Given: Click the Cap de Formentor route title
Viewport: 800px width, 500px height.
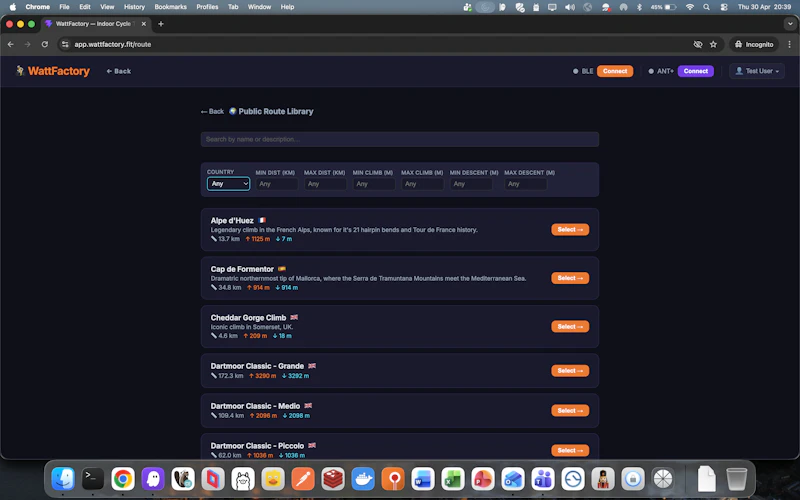Looking at the screenshot, I should click(242, 269).
